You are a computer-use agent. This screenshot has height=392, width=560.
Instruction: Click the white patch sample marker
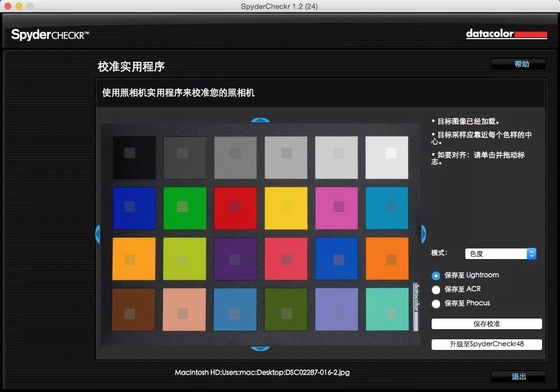[x=391, y=153]
